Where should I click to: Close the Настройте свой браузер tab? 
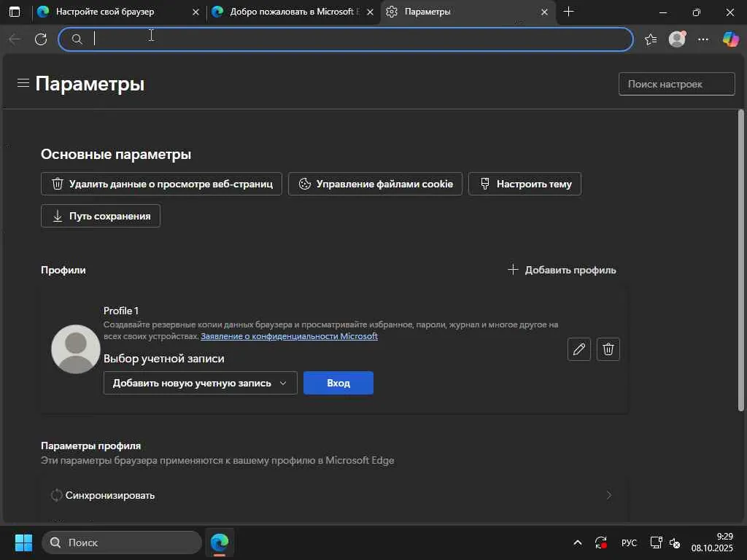coord(196,12)
